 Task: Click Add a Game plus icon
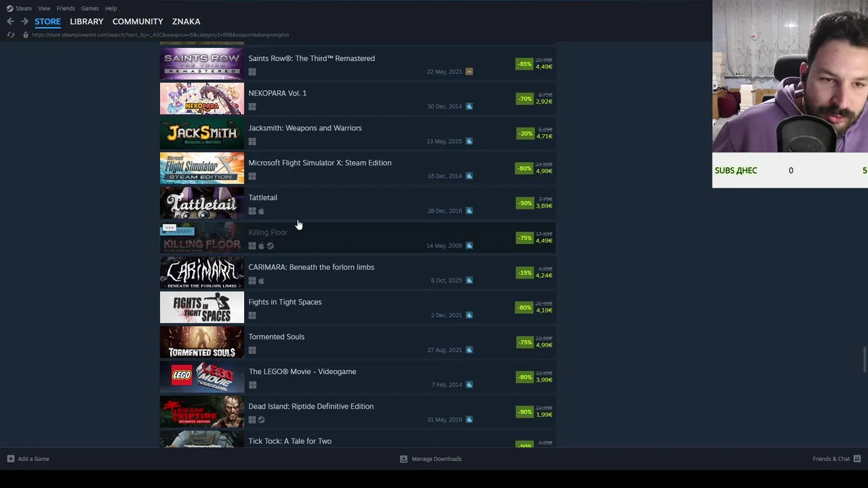point(10,459)
